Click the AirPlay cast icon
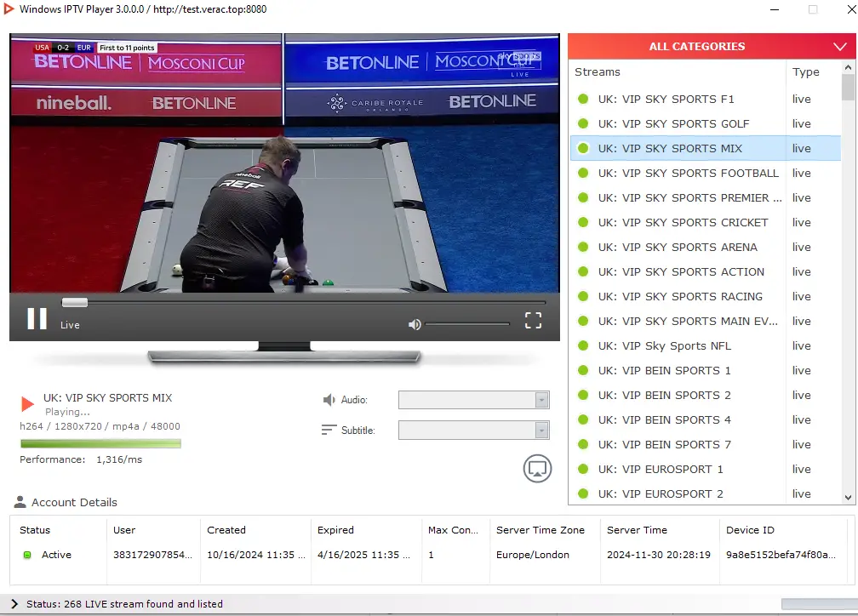The width and height of the screenshot is (858, 616). pyautogui.click(x=537, y=469)
